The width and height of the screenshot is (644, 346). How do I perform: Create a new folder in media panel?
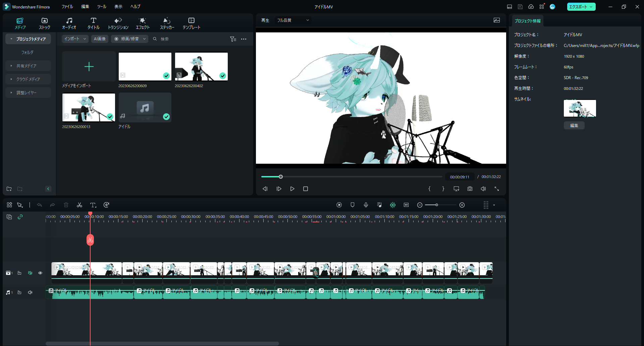(9, 189)
